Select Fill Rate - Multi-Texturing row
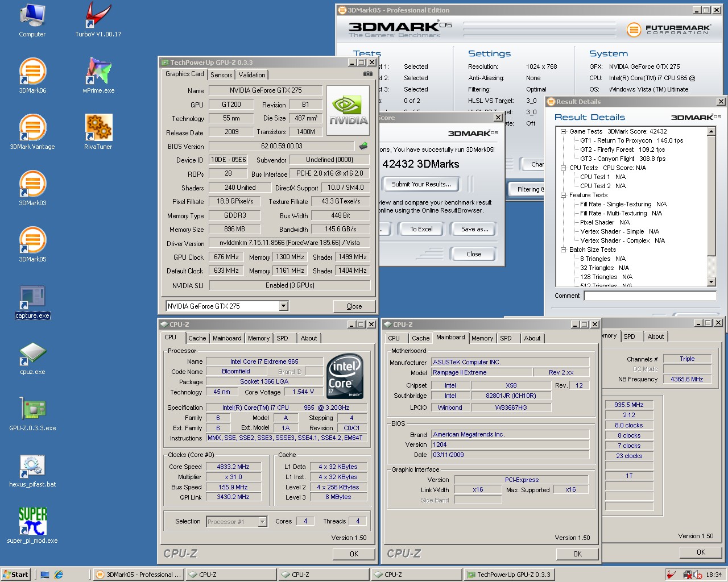The image size is (728, 582). 621,213
